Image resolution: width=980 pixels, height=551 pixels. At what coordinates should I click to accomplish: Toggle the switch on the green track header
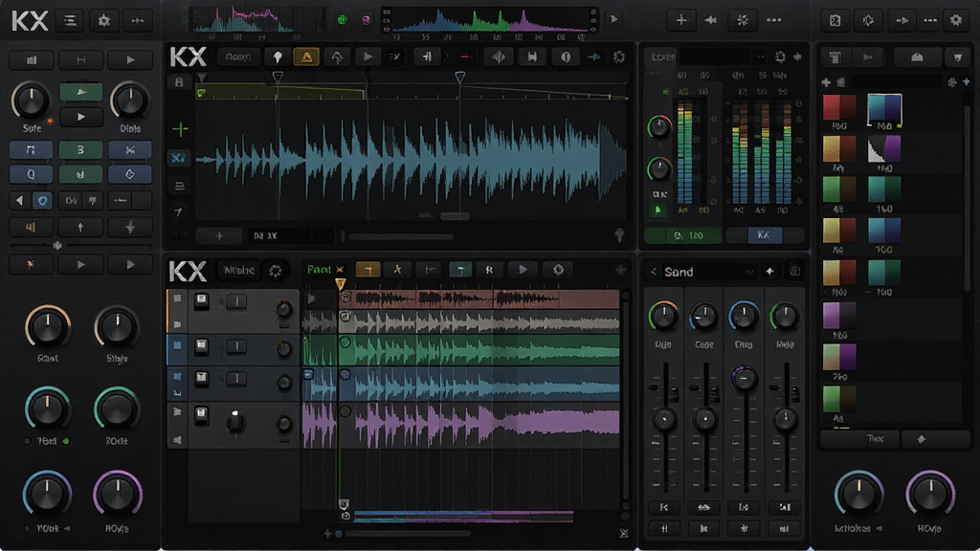point(236,346)
